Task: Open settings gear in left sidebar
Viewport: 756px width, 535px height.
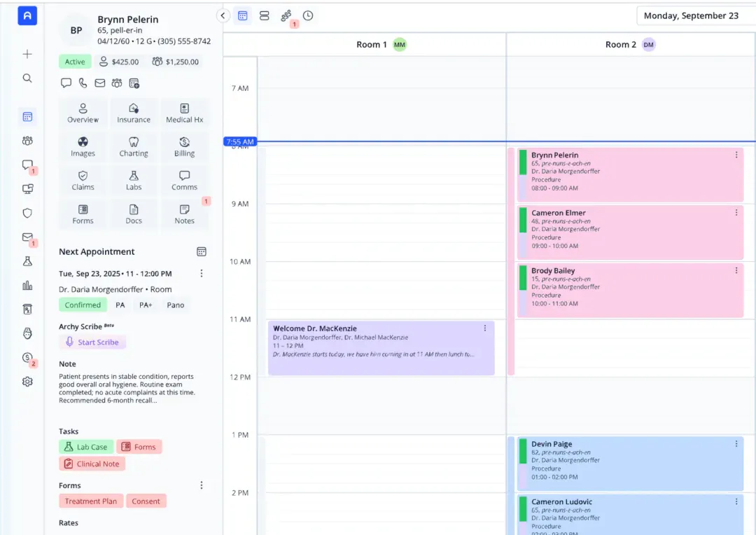Action: click(x=27, y=382)
